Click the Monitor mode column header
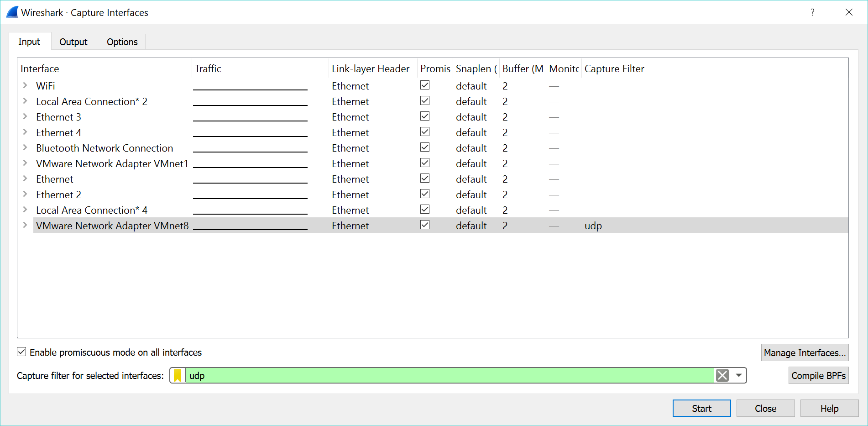Screen dimensions: 868x426 (x=564, y=68)
